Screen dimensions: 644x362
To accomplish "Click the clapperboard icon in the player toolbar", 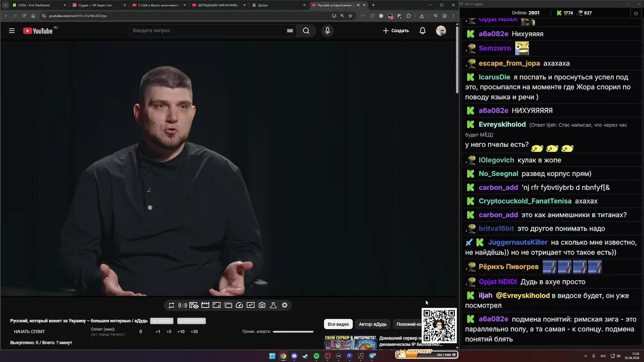I will [205, 305].
